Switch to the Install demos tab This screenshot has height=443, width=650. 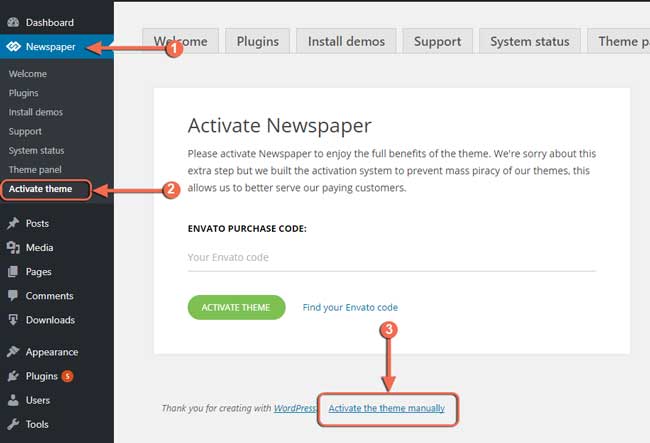coord(346,41)
